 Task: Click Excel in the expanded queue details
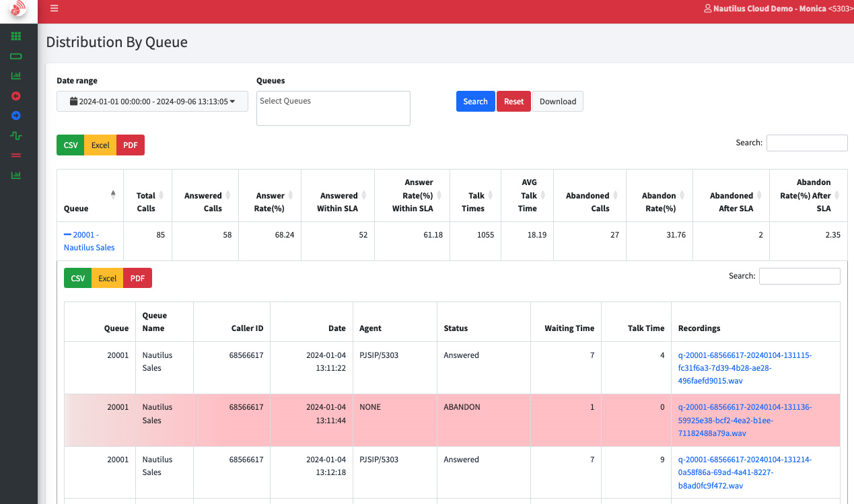click(x=108, y=279)
